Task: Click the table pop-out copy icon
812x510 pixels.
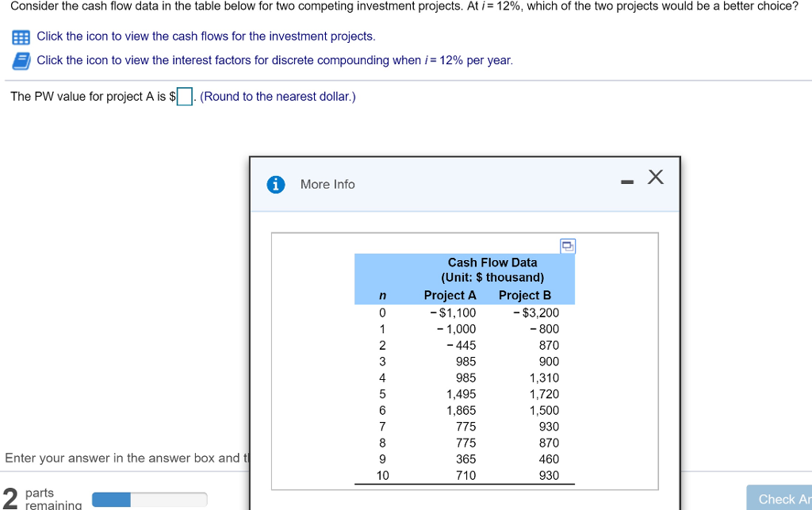Action: [568, 246]
